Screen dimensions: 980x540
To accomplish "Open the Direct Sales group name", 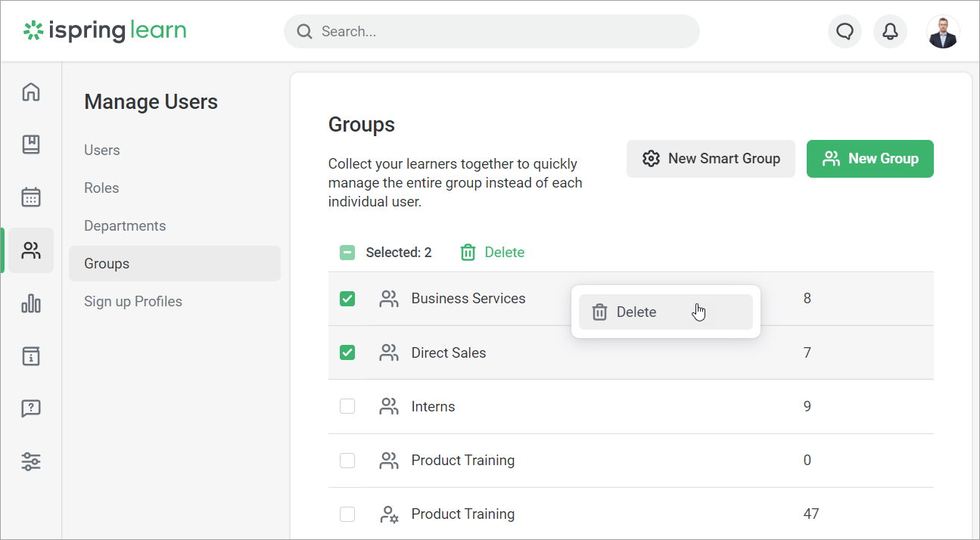I will 449,352.
